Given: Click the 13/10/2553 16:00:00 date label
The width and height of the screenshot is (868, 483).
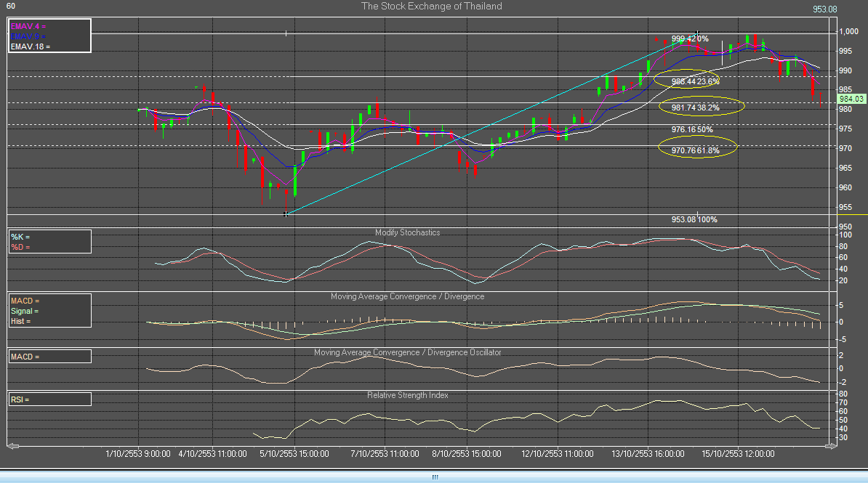Looking at the screenshot, I should [x=648, y=454].
